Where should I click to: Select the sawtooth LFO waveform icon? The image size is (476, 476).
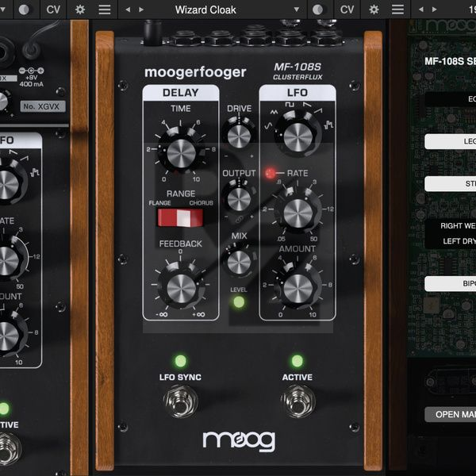[x=307, y=105]
